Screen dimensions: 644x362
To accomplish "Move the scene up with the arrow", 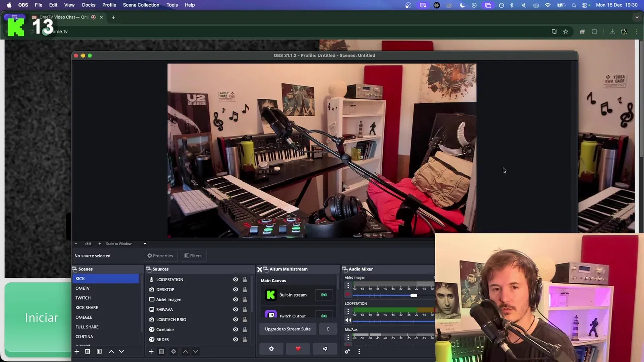I will tap(111, 351).
